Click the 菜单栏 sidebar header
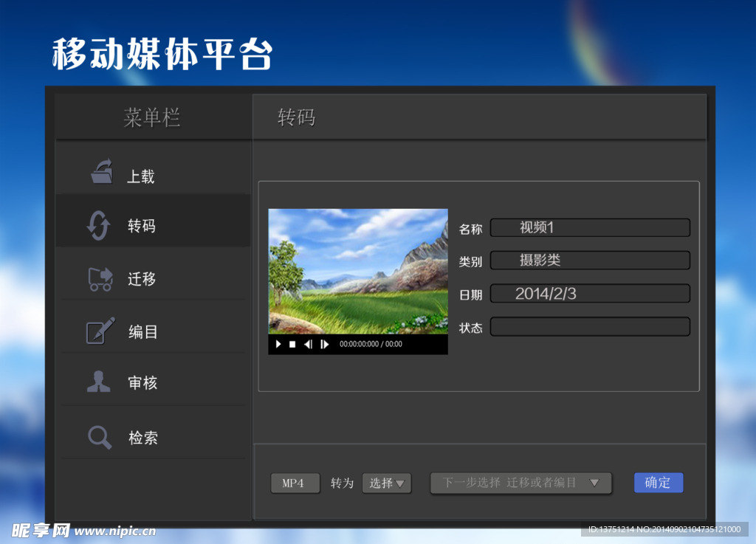 152,117
